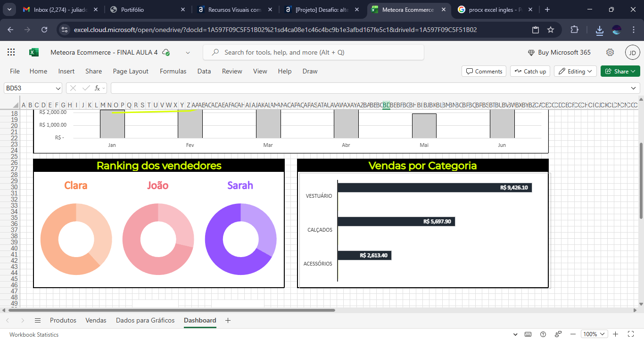Click the status bar Help icon
This screenshot has height=339, width=644.
tap(543, 334)
